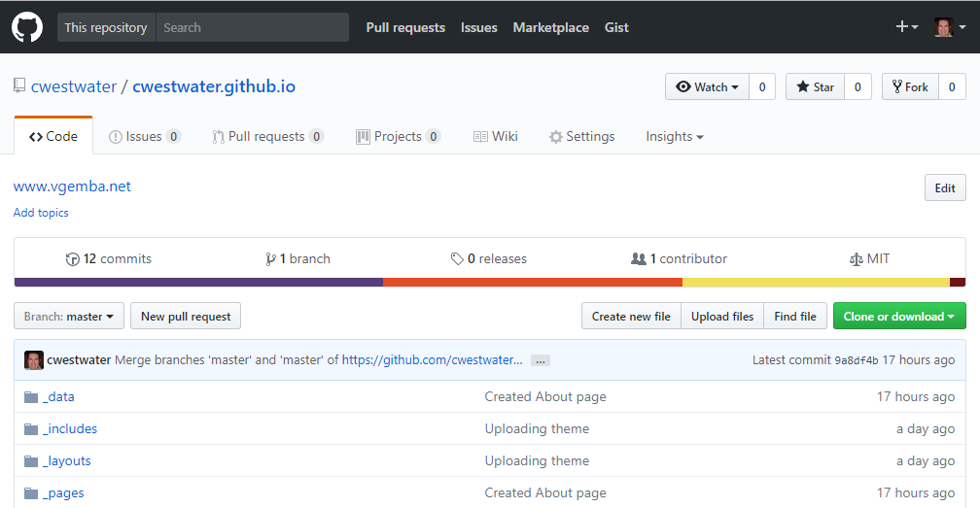Click the _pages folder icon
The height and width of the screenshot is (508, 980).
tap(31, 493)
